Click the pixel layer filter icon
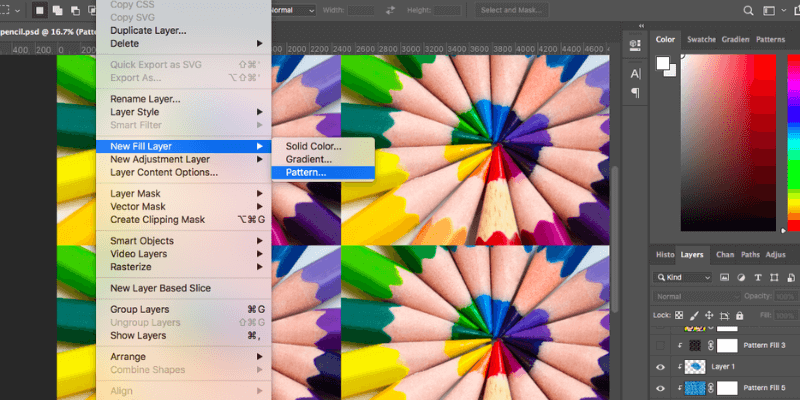 pos(723,277)
